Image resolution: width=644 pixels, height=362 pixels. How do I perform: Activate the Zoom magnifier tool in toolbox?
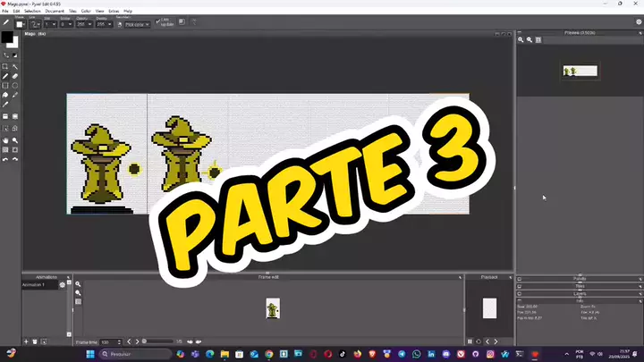15,140
